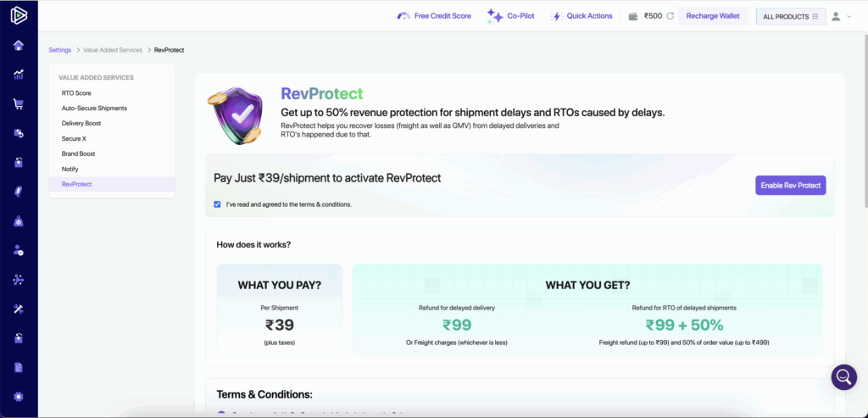Click the Shiprocket logo at top left
Image resolution: width=868 pixels, height=418 pixels.
coord(19,15)
